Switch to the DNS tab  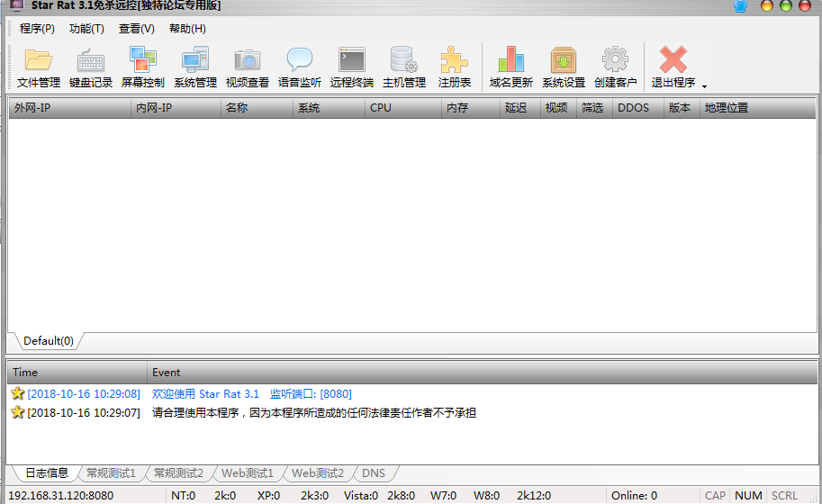374,473
